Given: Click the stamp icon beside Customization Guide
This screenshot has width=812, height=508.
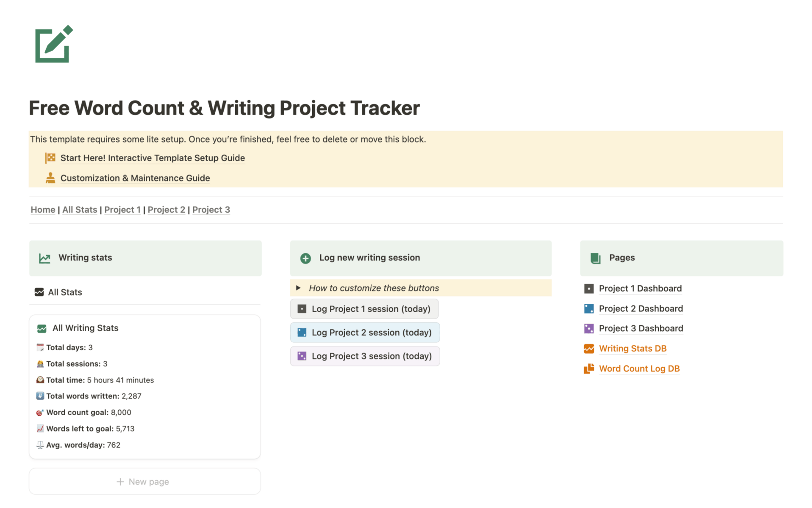Looking at the screenshot, I should tap(50, 178).
